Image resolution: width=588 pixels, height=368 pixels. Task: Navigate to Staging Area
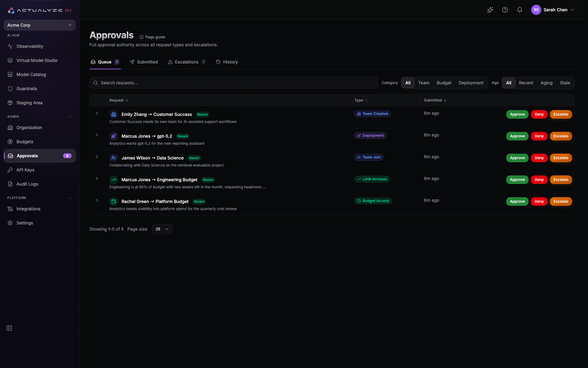[40, 103]
